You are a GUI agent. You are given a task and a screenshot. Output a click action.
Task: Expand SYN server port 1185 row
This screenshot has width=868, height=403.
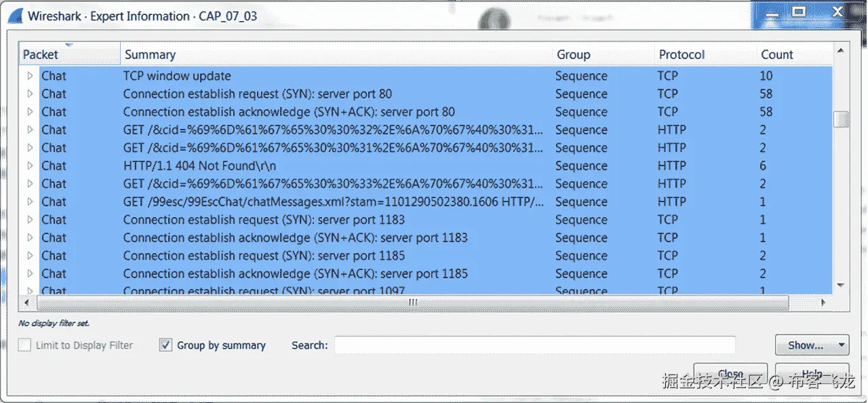(x=29, y=256)
